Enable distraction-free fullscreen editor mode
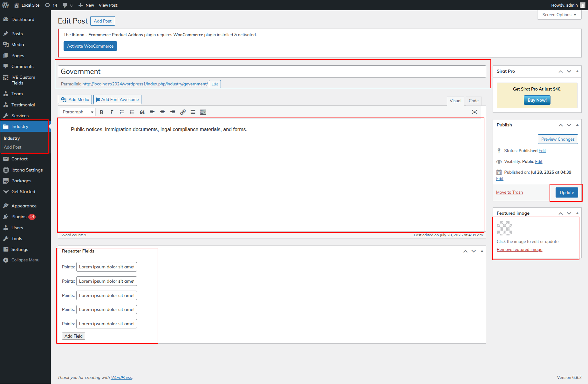This screenshot has width=588, height=384. pos(475,112)
